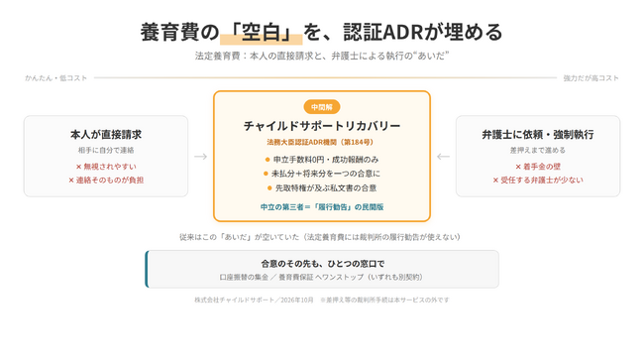Select the チャイルドサポートリカバリー heading
Viewport: 644px width, 363px height.
[x=322, y=125]
